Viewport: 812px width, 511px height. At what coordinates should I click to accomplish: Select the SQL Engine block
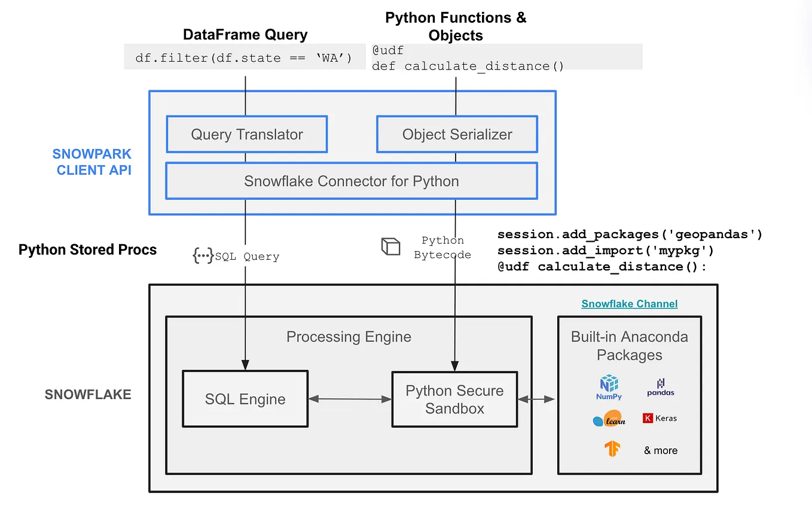click(x=245, y=399)
